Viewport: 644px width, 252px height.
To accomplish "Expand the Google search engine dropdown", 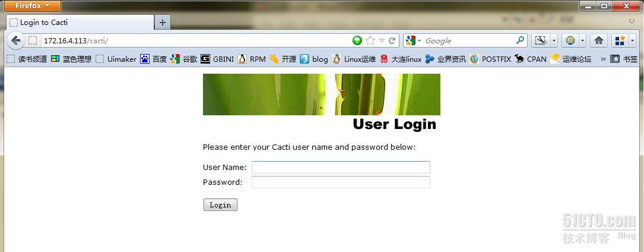I will click(x=413, y=40).
